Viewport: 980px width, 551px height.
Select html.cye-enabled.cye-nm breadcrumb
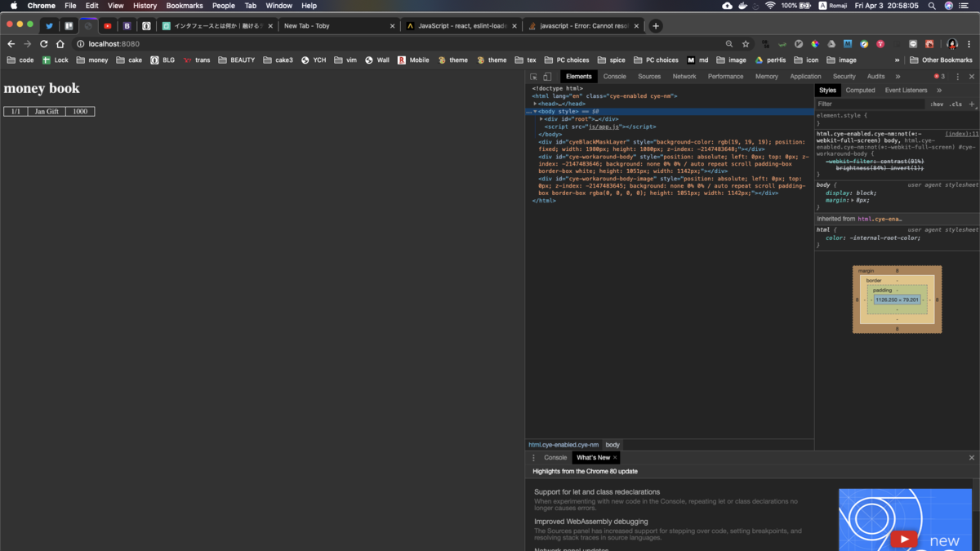[x=563, y=445]
